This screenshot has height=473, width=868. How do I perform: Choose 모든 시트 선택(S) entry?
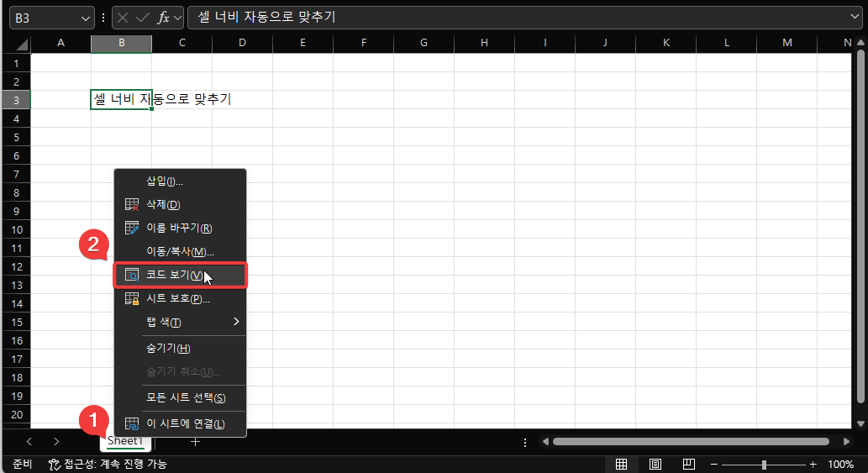(x=180, y=397)
